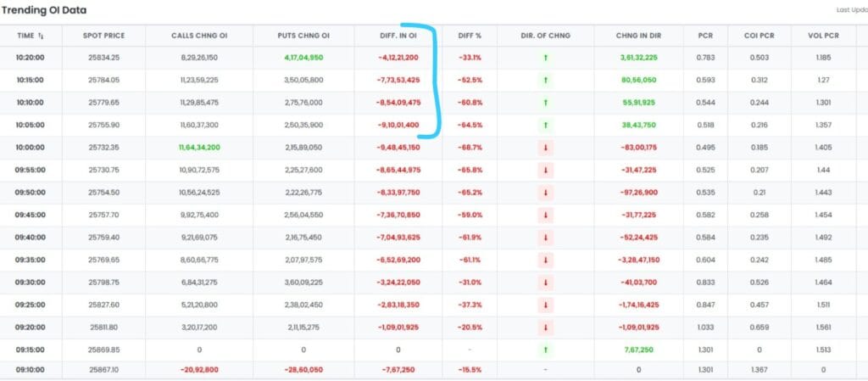
Task: Click the red down arrow in 09:20:00 row
Action: pyautogui.click(x=546, y=327)
